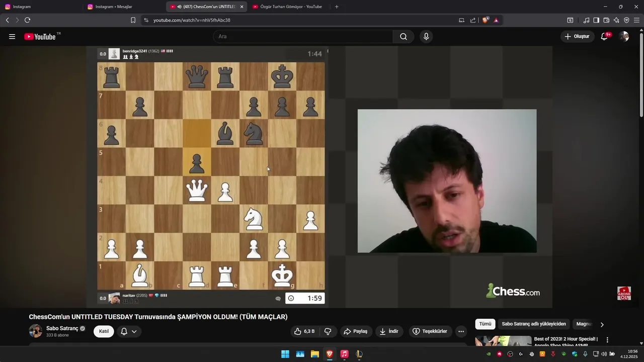Open the site information icon beside URL

(146, 20)
